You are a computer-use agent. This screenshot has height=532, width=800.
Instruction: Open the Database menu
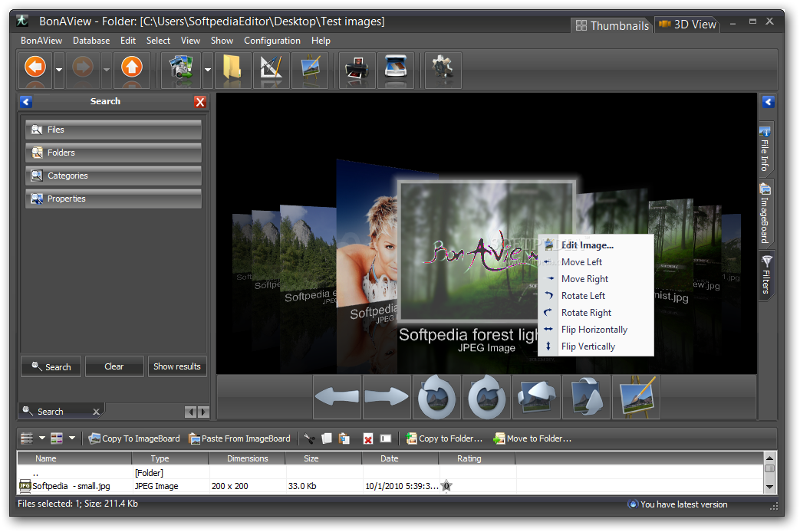click(x=91, y=41)
